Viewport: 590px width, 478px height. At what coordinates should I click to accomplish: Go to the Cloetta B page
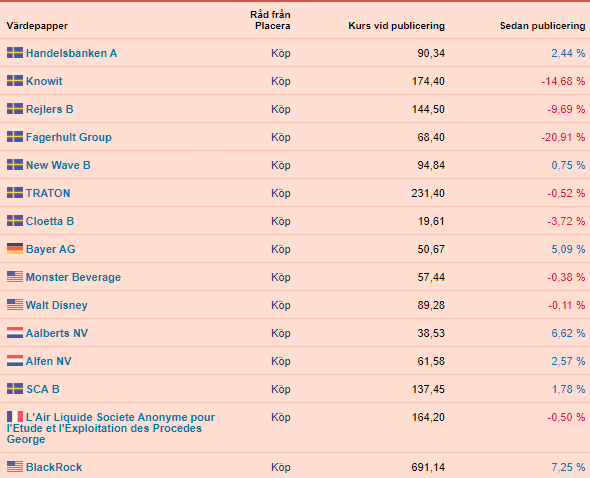click(x=50, y=221)
